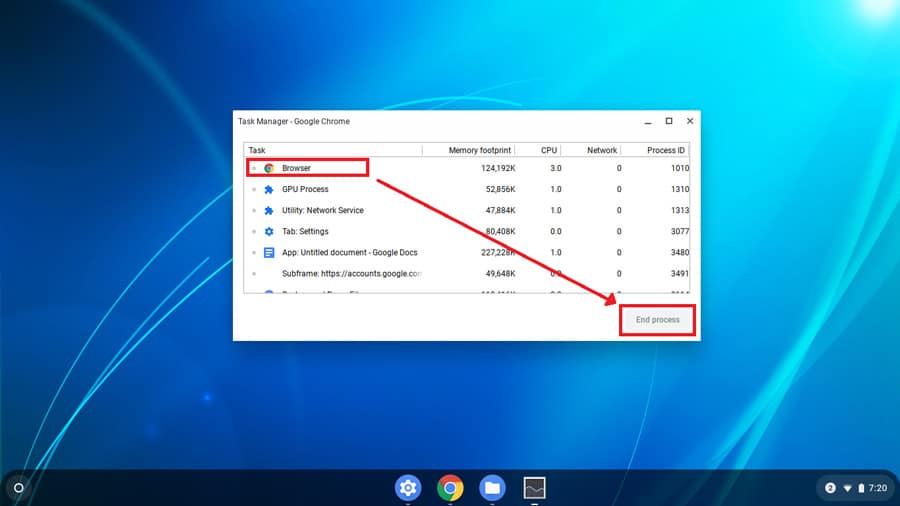Click the End process button
Image resolution: width=900 pixels, height=506 pixels.
coord(657,320)
